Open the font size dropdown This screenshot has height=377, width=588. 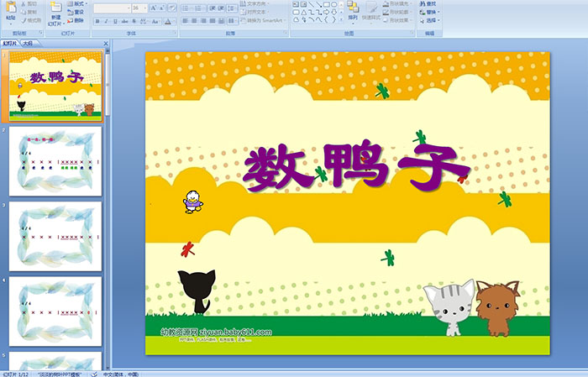[x=144, y=8]
